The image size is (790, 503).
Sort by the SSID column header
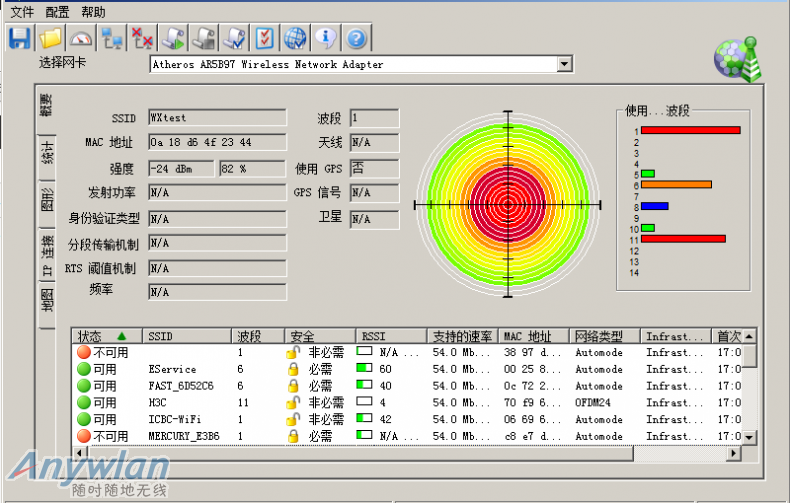[x=186, y=336]
